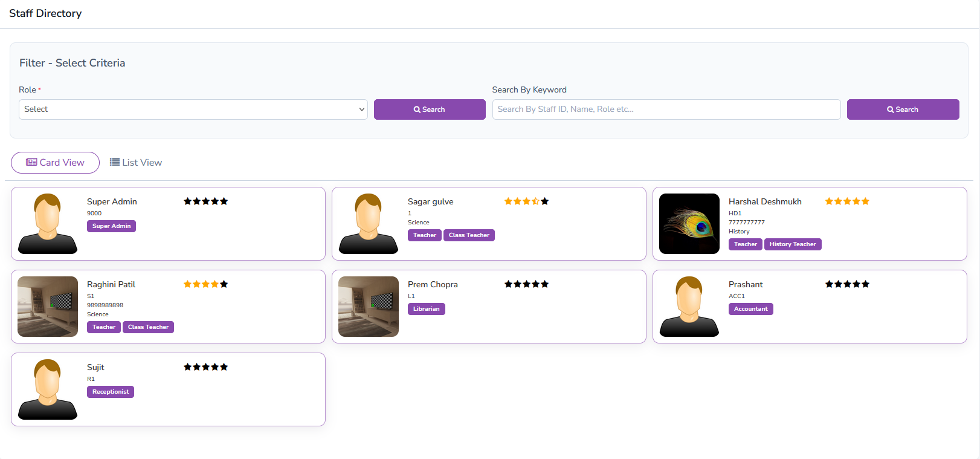Click Search button beside keyword field
980x459 pixels.
pos(903,109)
